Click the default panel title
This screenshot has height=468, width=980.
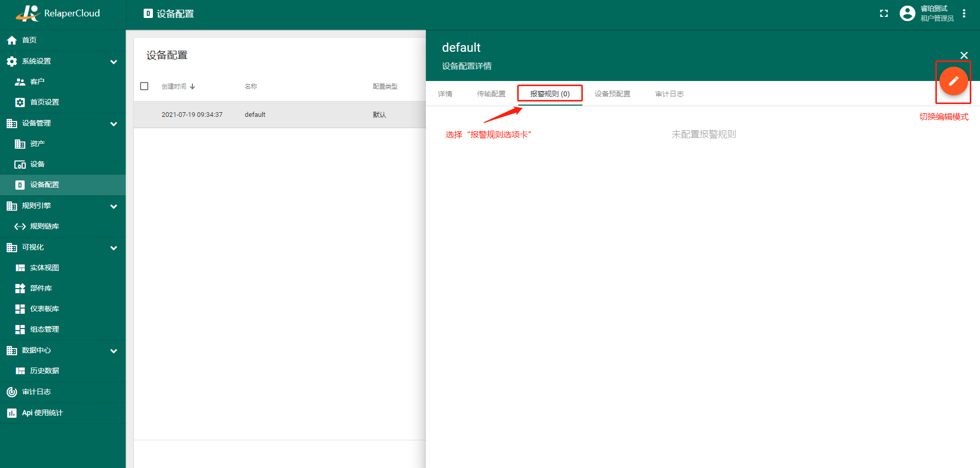point(461,48)
